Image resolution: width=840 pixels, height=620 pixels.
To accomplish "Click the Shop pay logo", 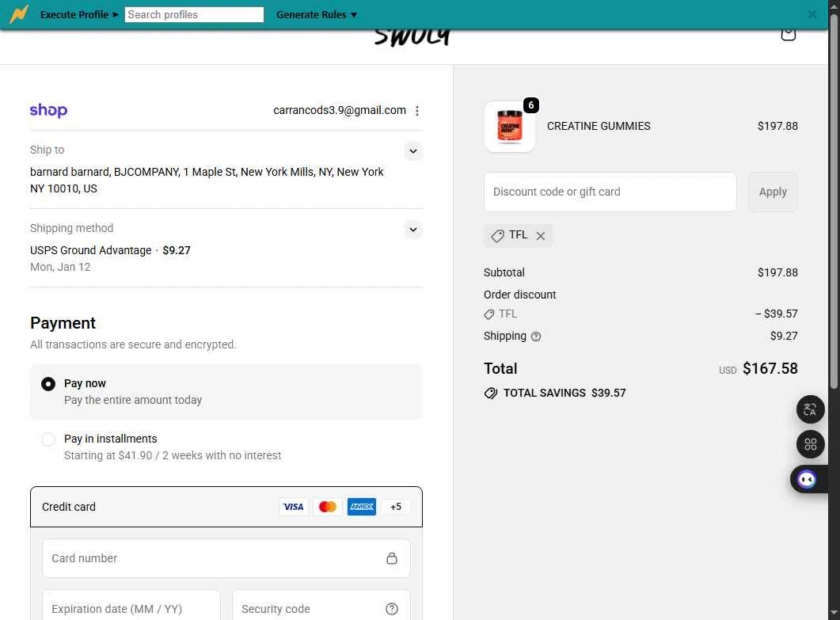I will coord(49,110).
